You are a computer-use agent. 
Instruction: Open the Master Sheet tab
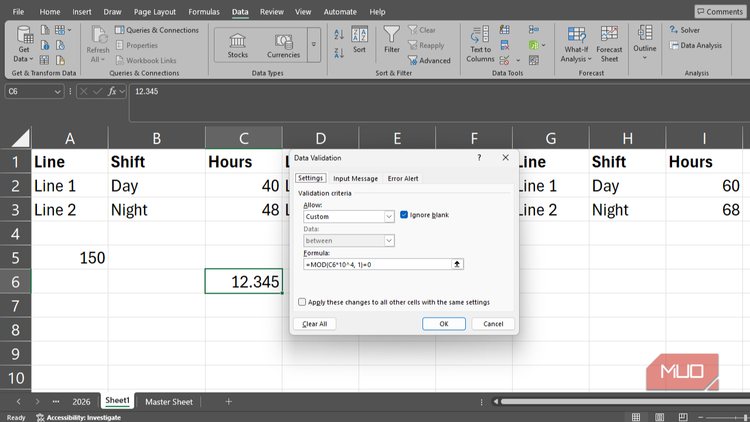pos(169,402)
